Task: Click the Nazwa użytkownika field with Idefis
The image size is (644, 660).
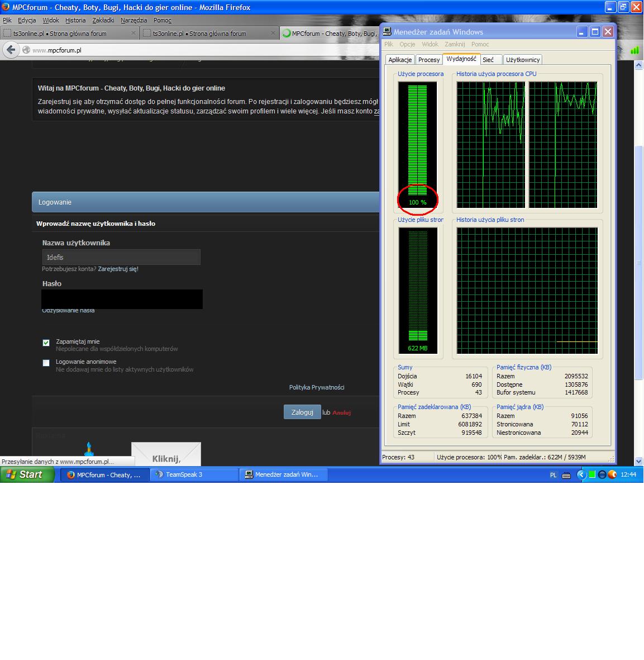Action: coord(121,257)
